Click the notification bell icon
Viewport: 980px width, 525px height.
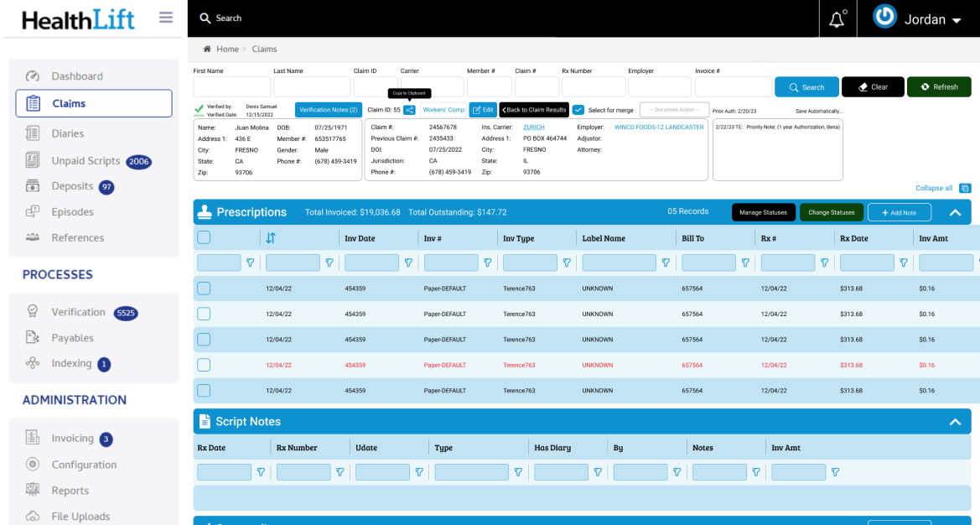pyautogui.click(x=837, y=19)
